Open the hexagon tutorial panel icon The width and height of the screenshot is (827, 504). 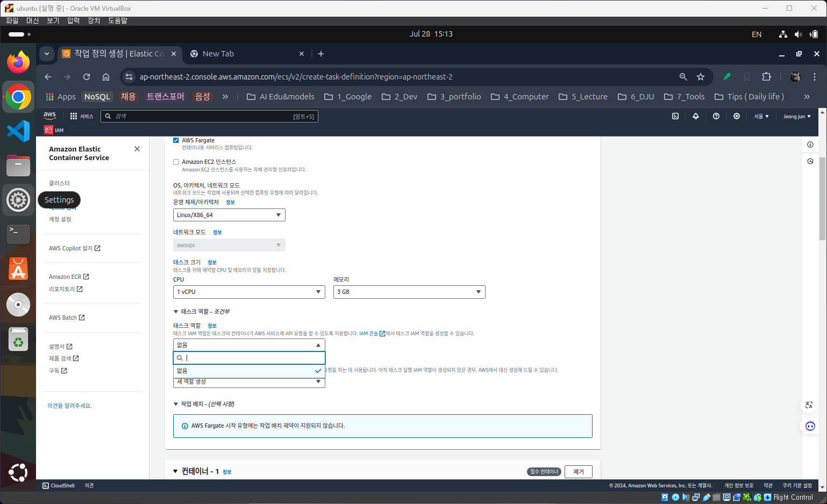click(x=810, y=161)
